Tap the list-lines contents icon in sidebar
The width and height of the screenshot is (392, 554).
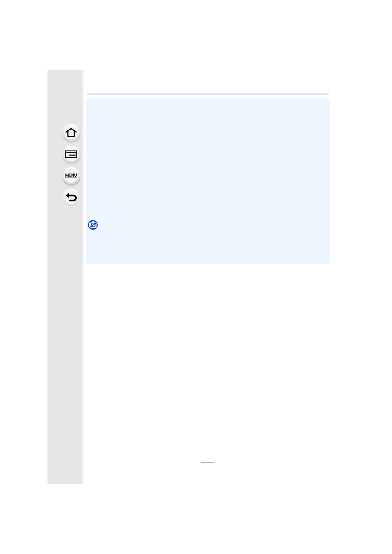point(71,154)
